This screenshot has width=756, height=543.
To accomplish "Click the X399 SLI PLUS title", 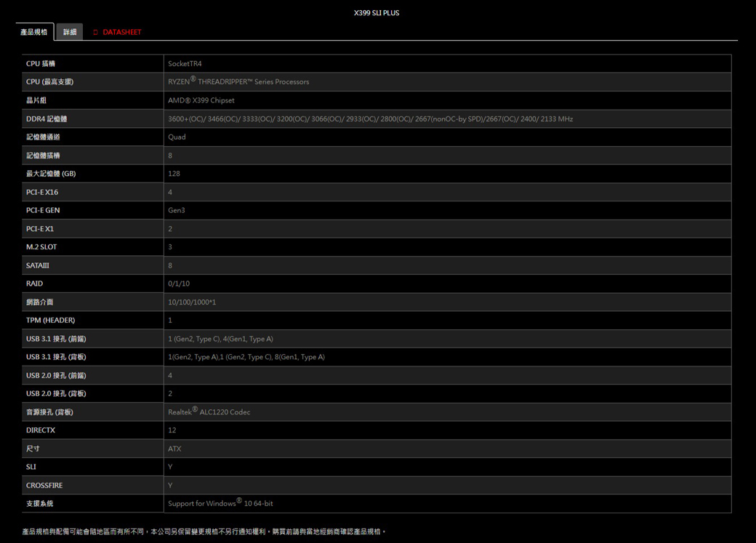I will point(377,13).
